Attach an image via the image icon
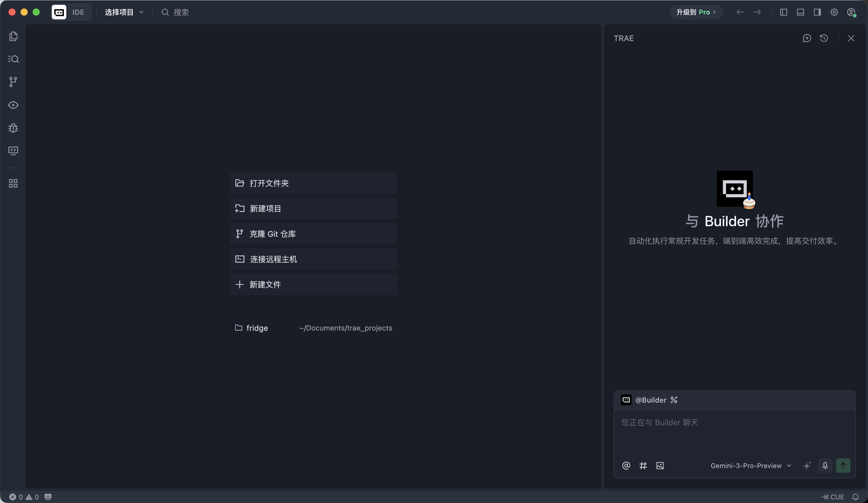This screenshot has height=503, width=868. 660,466
